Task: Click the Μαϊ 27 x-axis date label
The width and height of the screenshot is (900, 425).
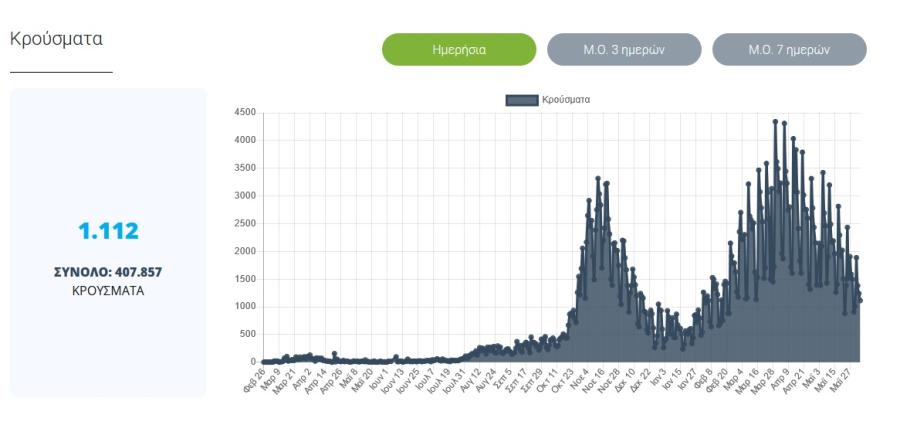Action: (x=840, y=380)
